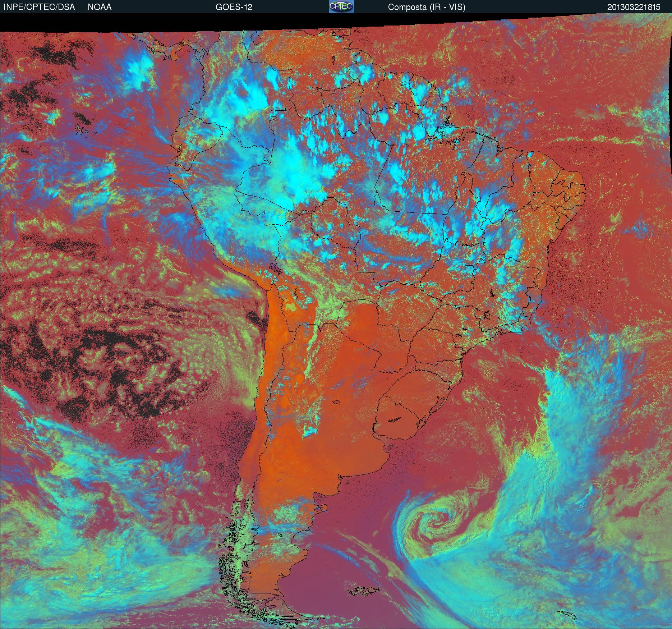The height and width of the screenshot is (629, 672).
Task: Click the CPTEC logo in the header
Action: click(x=341, y=6)
